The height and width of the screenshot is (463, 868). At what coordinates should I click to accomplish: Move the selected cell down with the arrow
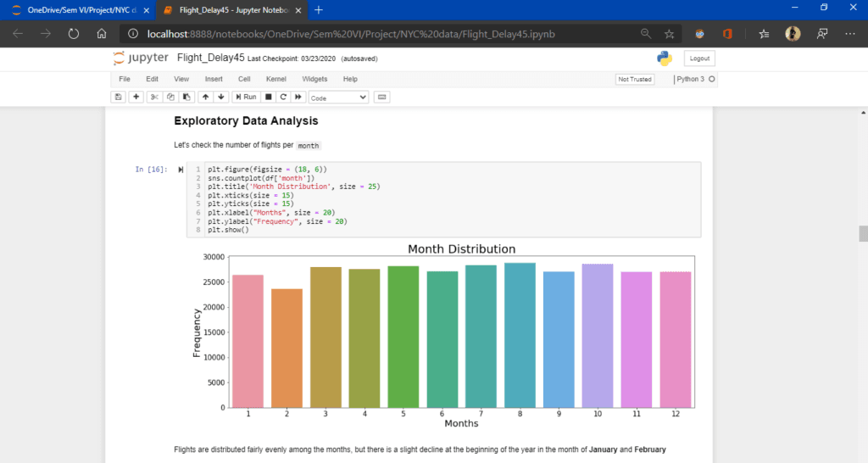(x=221, y=97)
